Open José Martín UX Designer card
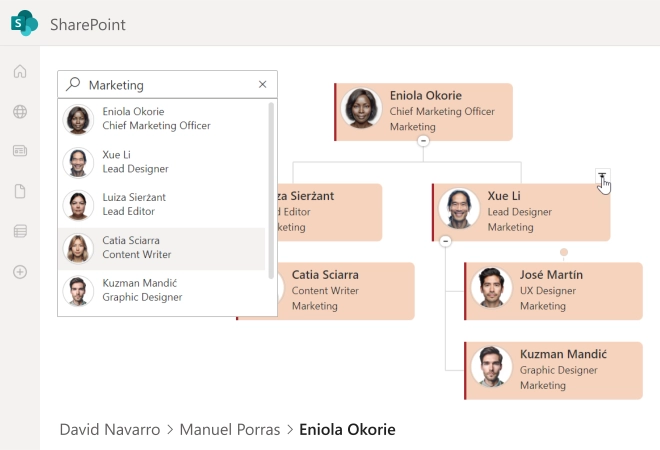The width and height of the screenshot is (660, 450). [x=552, y=291]
